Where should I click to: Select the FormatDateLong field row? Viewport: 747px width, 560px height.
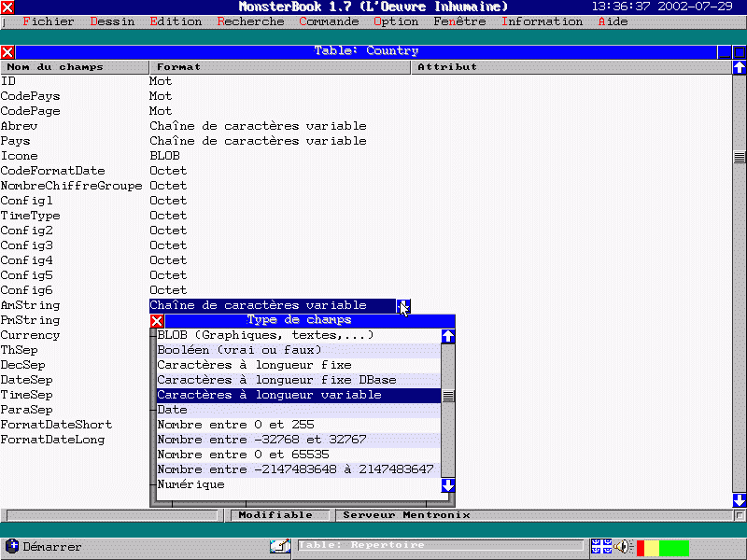click(x=52, y=440)
